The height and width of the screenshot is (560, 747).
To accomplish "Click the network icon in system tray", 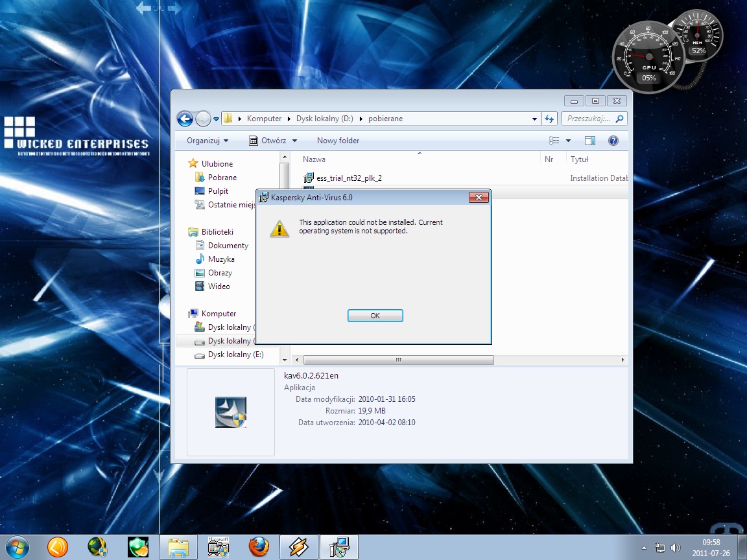I will click(x=660, y=548).
